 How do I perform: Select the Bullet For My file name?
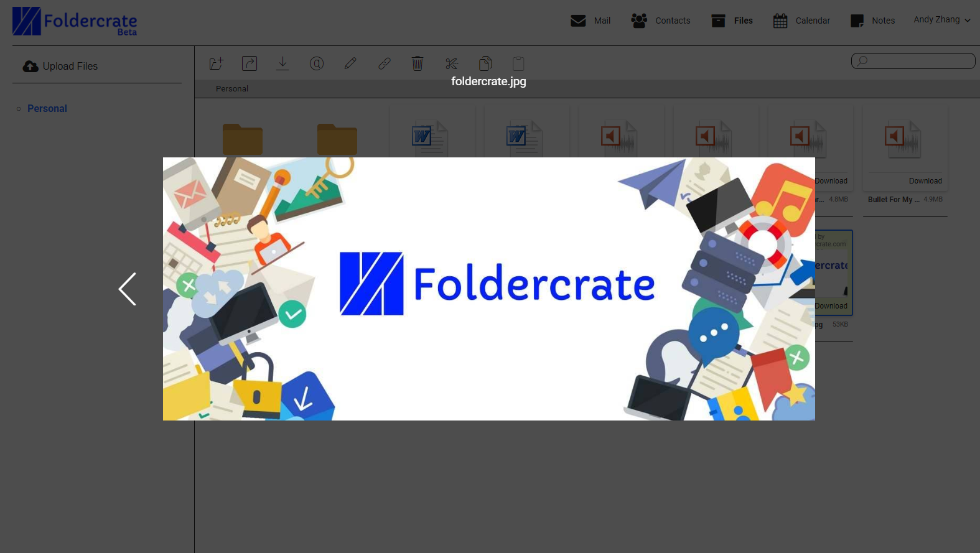pos(894,200)
